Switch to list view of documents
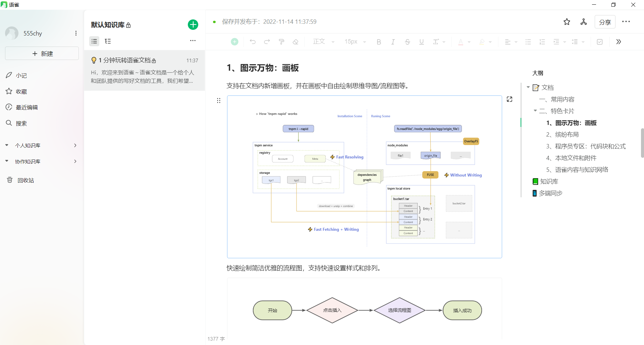 pyautogui.click(x=94, y=41)
